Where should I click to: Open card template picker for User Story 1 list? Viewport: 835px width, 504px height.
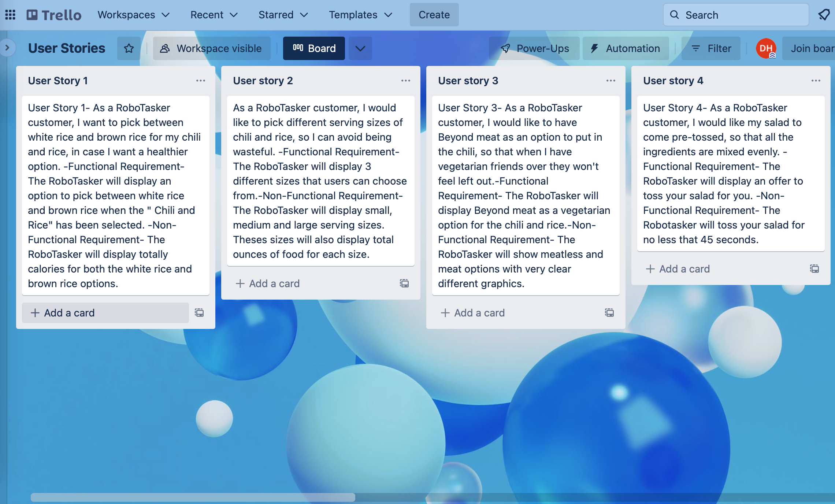(199, 313)
